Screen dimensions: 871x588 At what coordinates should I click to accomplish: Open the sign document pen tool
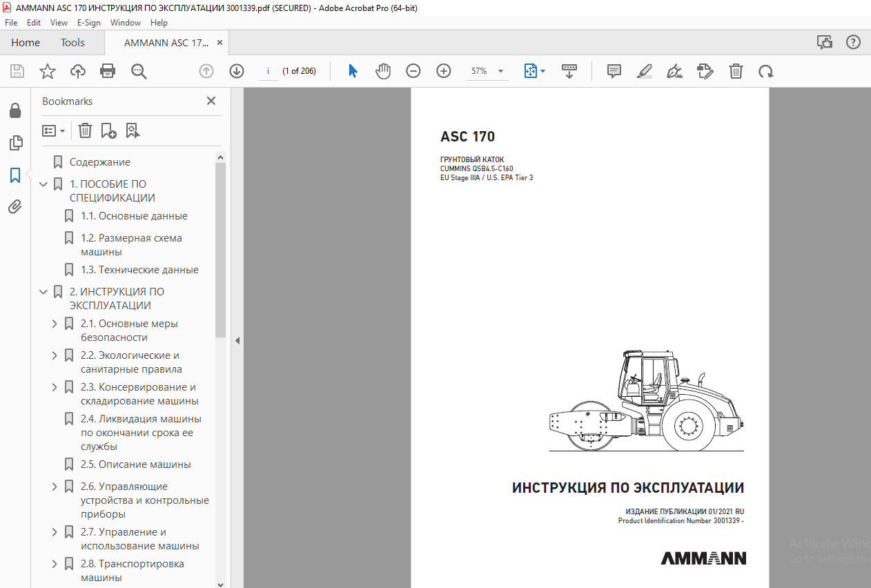click(x=675, y=71)
